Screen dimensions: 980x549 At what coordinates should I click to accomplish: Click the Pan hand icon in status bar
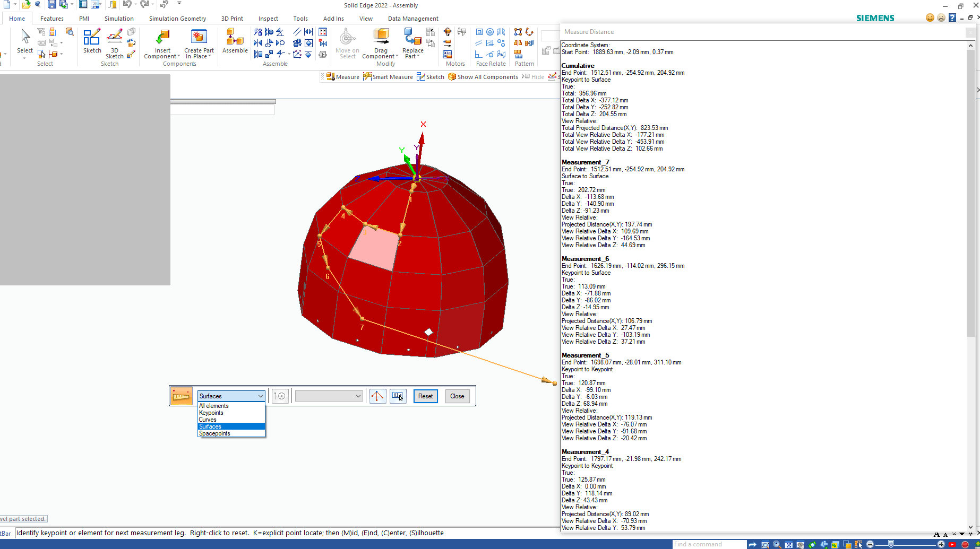click(x=801, y=545)
